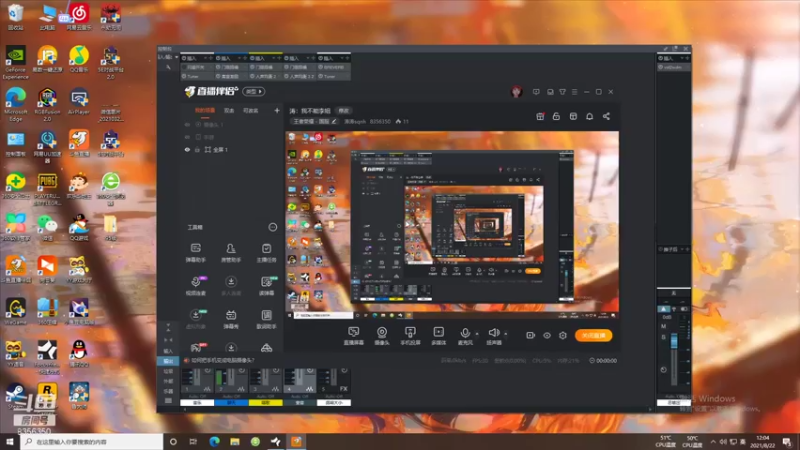
Task: Open microphone options arrow
Action: click(x=477, y=334)
